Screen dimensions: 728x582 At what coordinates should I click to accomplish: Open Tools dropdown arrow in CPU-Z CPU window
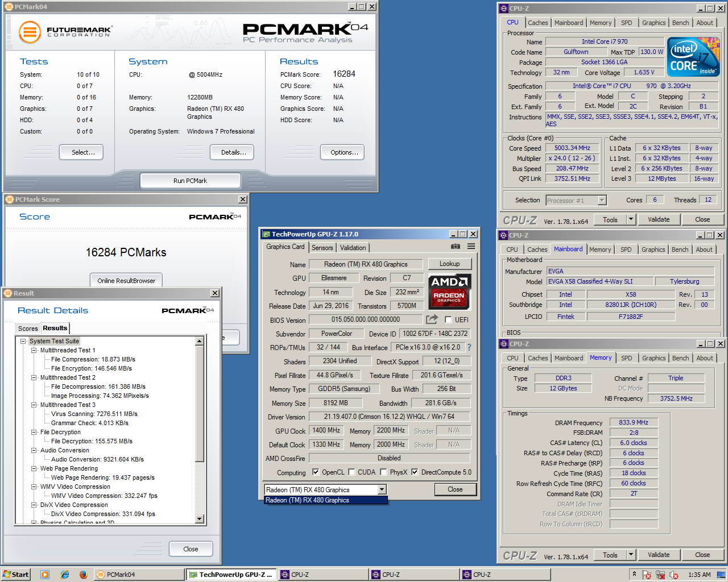click(630, 219)
